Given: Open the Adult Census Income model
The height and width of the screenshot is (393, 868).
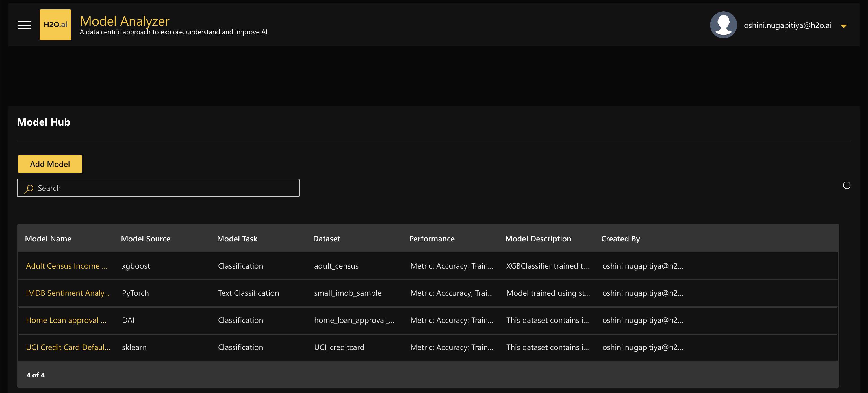Looking at the screenshot, I should tap(67, 265).
